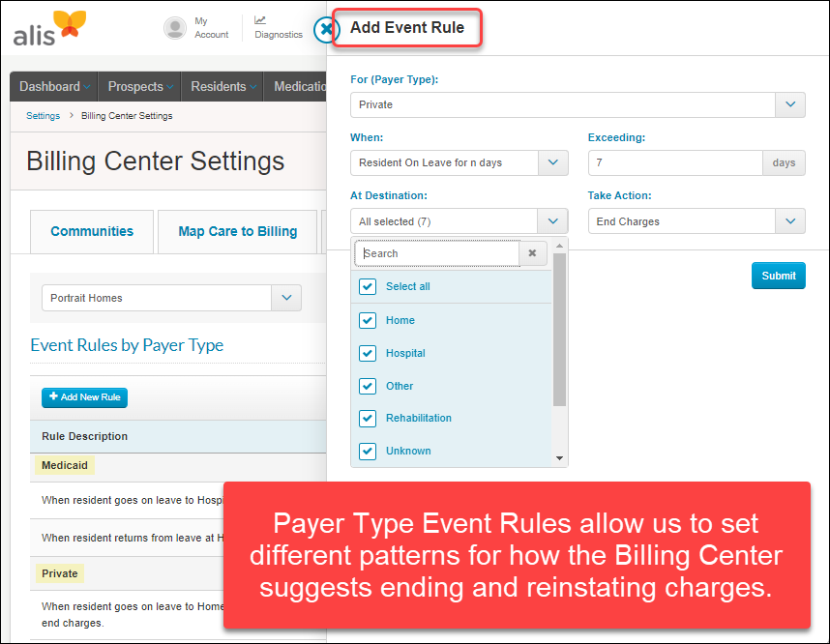
Task: Open the Take Action dropdown
Action: (x=789, y=221)
